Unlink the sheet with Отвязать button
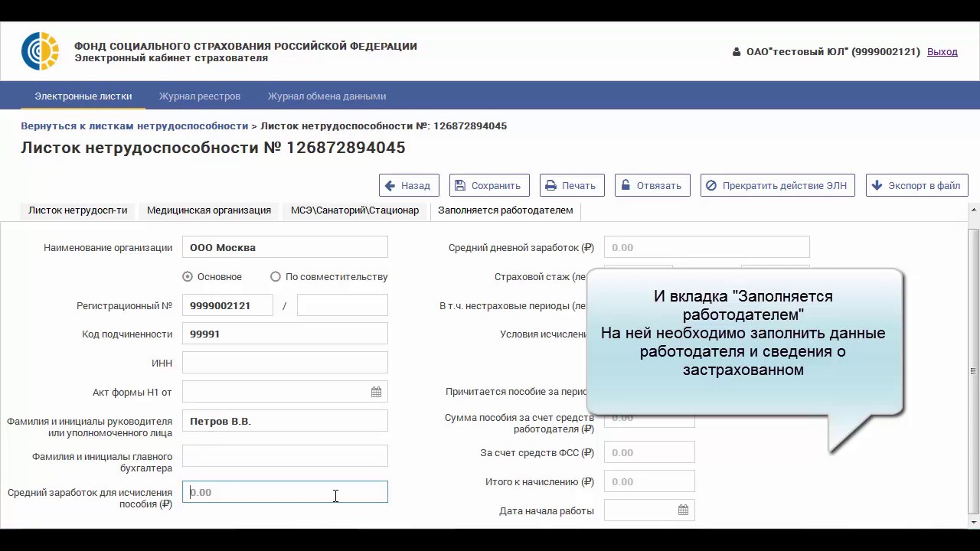Viewport: 980px width, 551px height. 652,185
